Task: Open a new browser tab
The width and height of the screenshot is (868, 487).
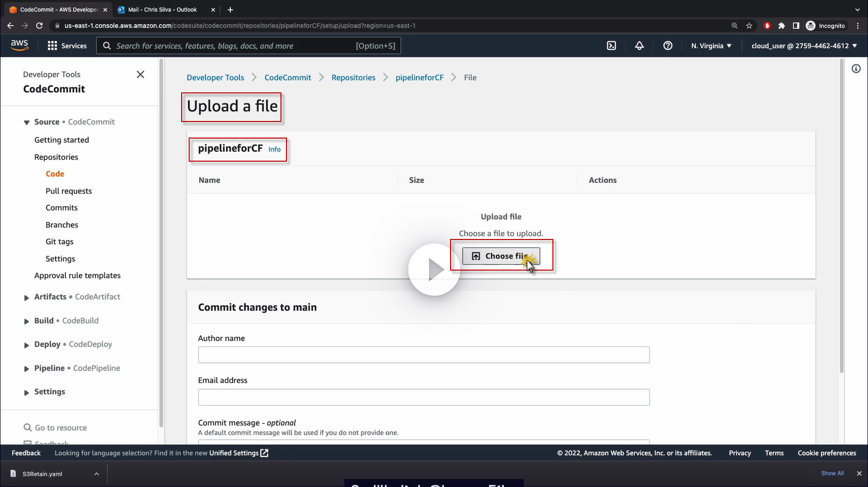Action: 230,10
